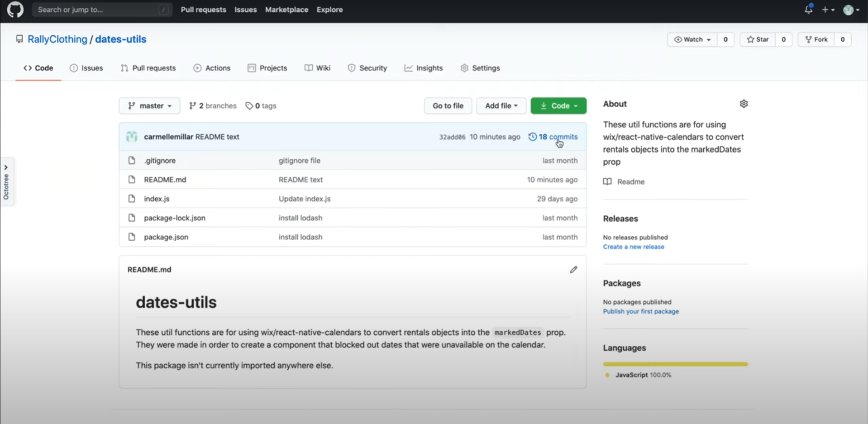
Task: Open the green Code download dropdown
Action: click(x=558, y=106)
